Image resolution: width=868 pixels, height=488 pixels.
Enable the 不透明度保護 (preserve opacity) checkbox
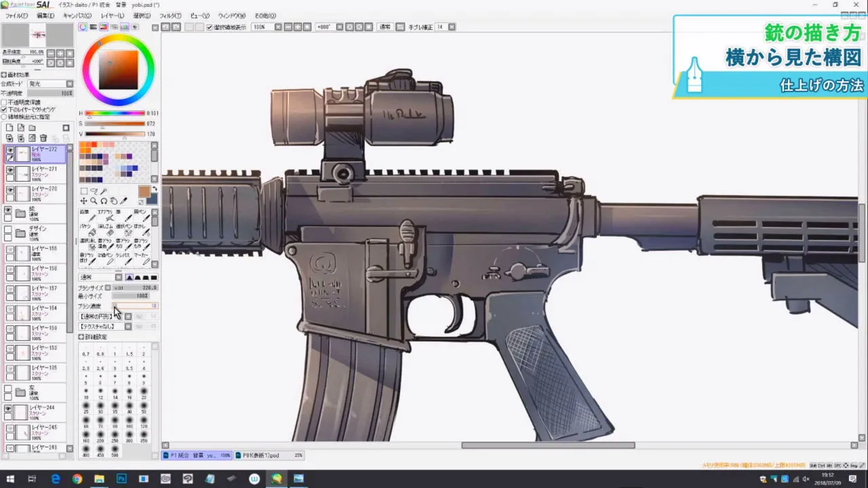tap(5, 103)
